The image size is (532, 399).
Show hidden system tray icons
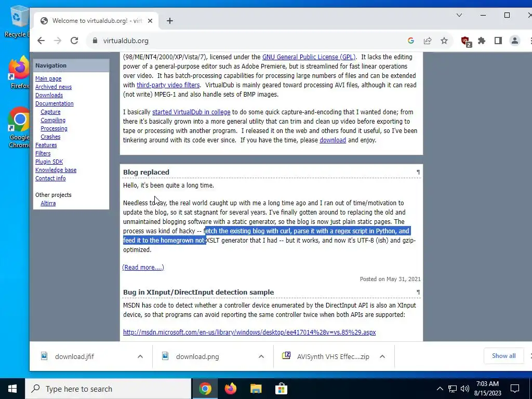[440, 389]
